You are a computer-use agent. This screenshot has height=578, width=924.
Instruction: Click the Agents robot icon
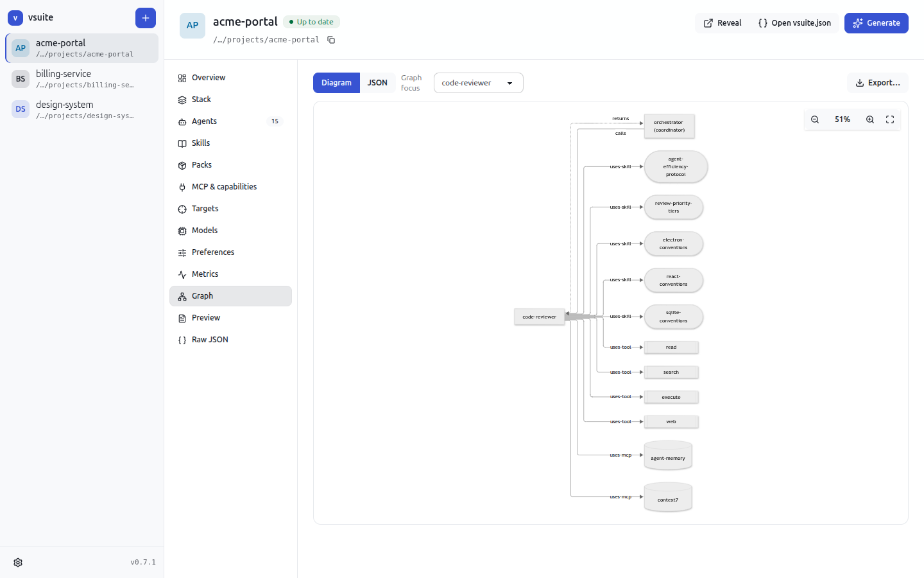pos(182,121)
